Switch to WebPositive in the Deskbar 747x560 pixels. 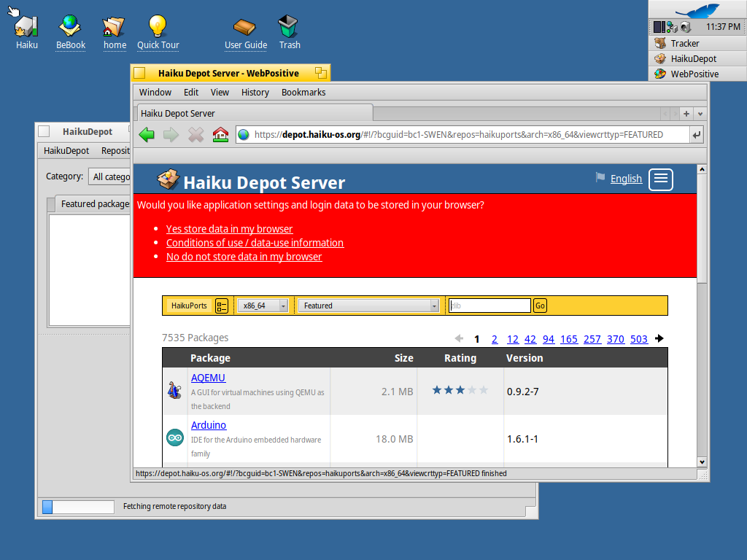(697, 74)
